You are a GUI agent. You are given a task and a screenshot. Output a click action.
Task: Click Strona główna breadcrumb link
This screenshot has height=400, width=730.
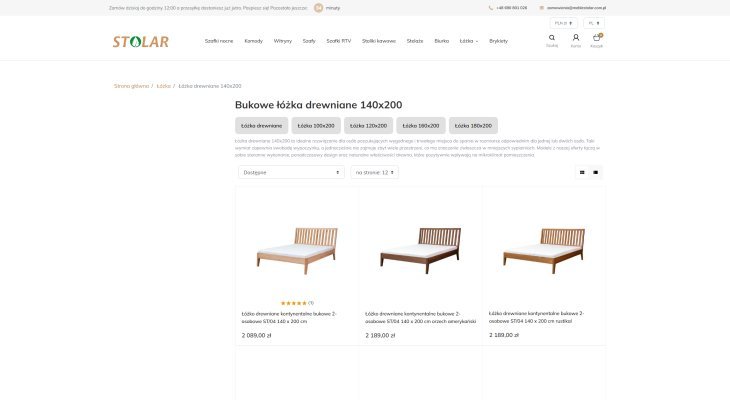131,86
